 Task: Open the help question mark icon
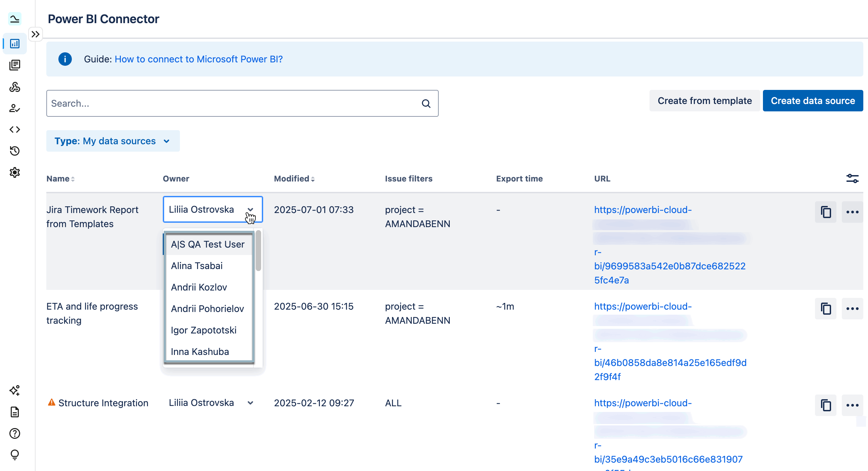pyautogui.click(x=15, y=434)
